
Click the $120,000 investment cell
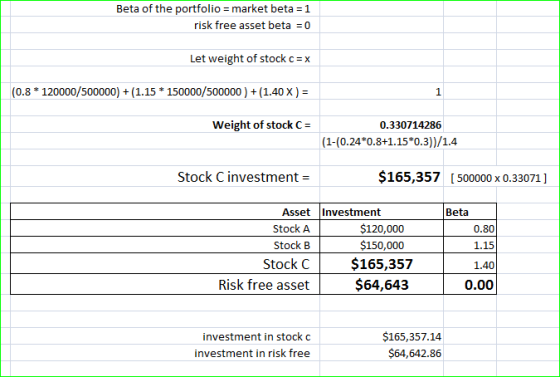click(x=382, y=228)
